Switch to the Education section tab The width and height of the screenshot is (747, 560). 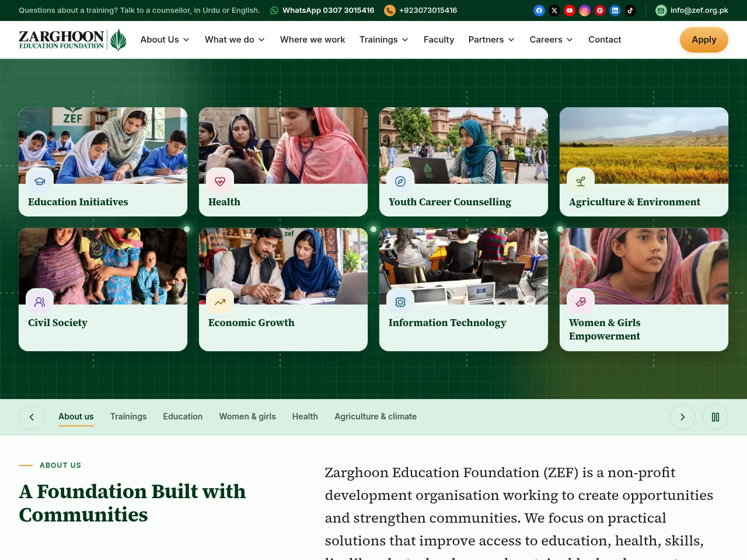[x=183, y=416]
